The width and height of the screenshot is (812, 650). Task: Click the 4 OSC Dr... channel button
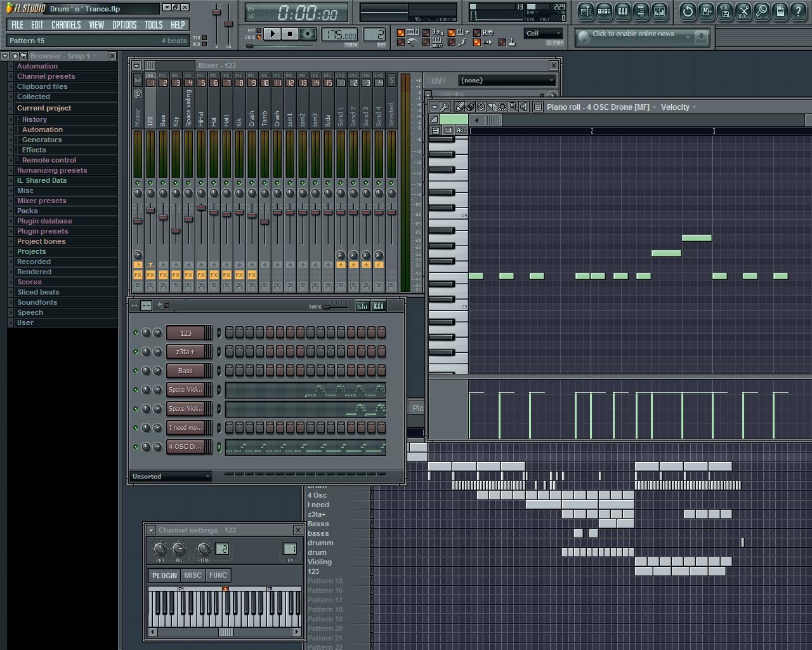tap(185, 447)
